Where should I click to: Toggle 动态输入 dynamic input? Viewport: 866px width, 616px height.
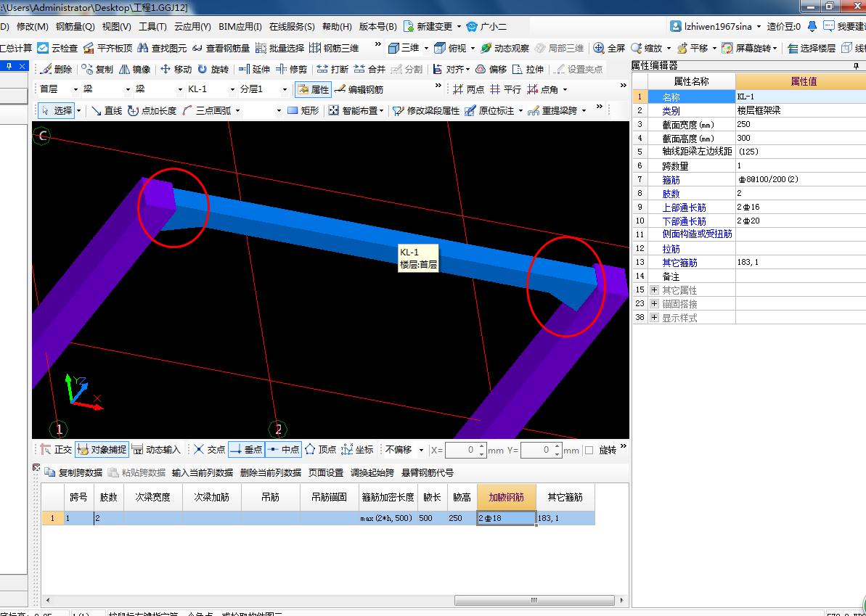[x=156, y=450]
